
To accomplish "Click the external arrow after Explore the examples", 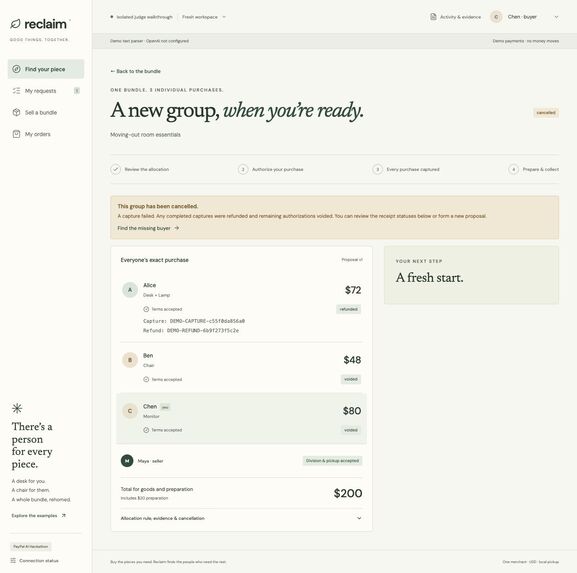I will [x=64, y=515].
